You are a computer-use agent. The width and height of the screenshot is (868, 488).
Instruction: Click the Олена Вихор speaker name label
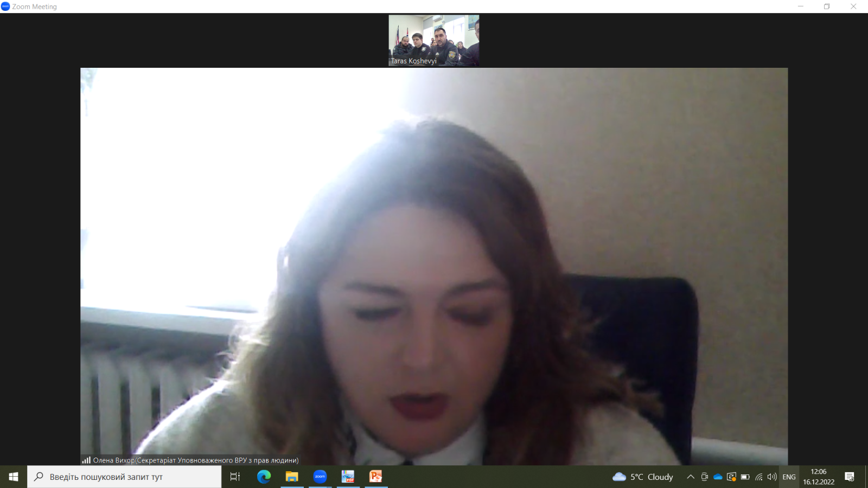[196, 460]
